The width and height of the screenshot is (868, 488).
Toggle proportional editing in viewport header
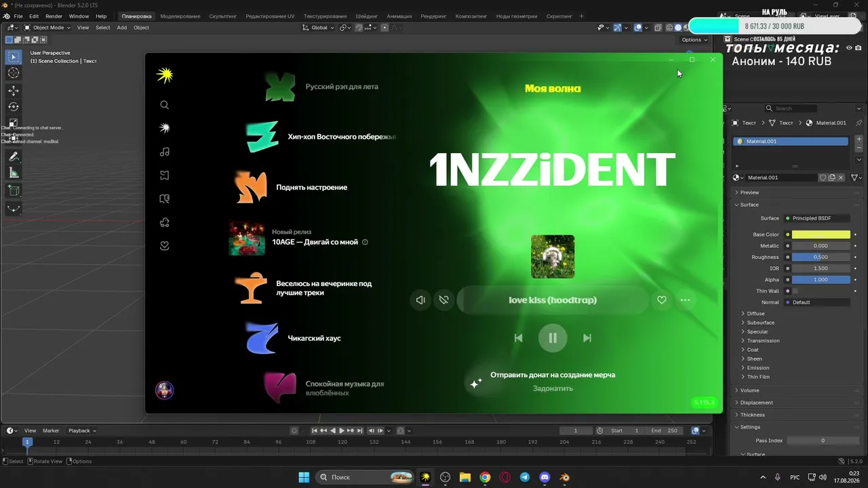pos(384,28)
